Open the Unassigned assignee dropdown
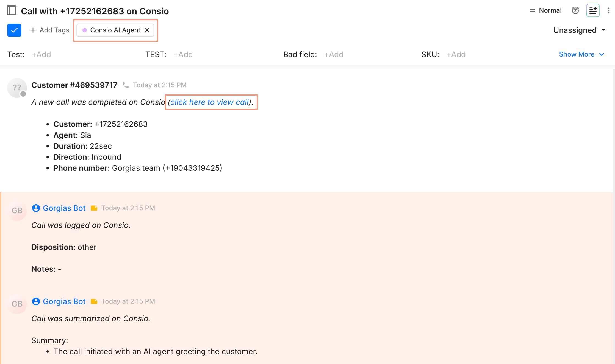This screenshot has width=615, height=364. click(579, 30)
